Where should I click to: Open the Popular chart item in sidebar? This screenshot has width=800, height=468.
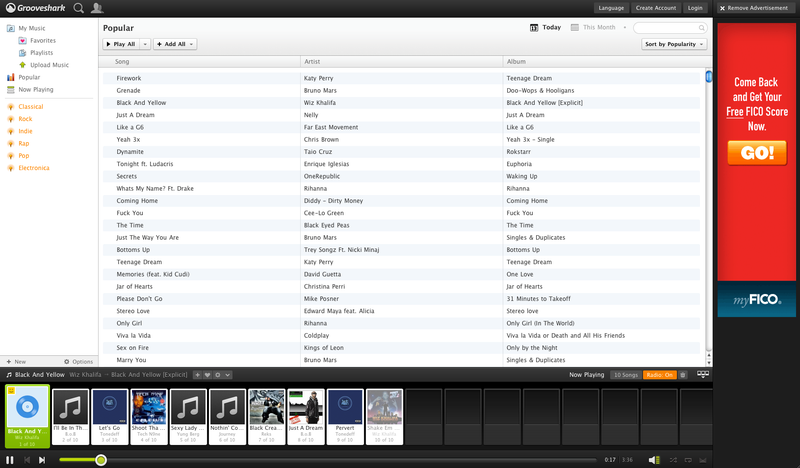23,77
